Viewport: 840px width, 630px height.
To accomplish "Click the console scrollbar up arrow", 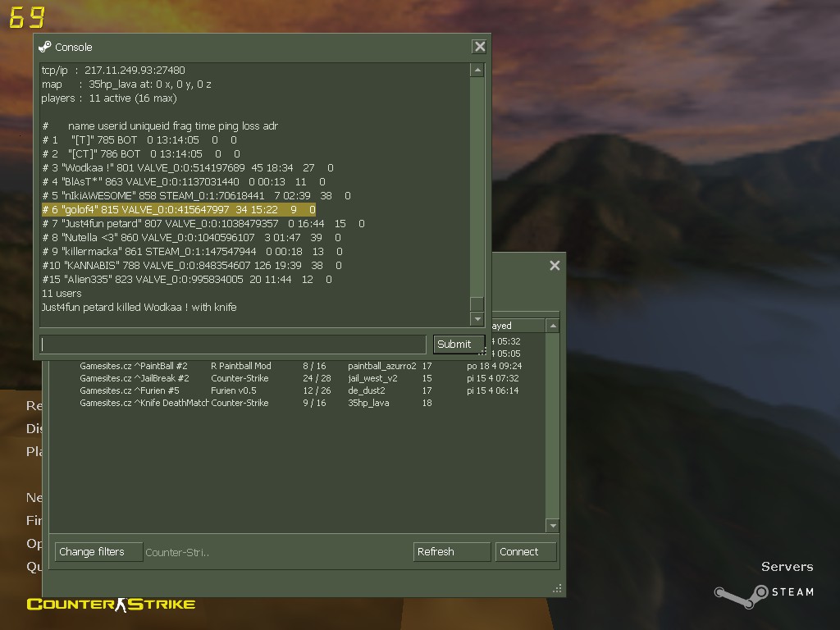I will (477, 71).
